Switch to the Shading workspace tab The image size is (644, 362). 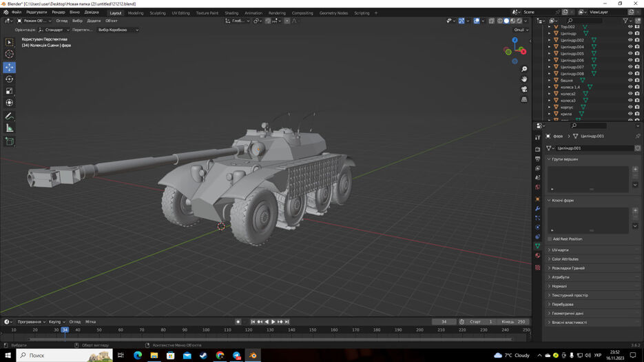tap(231, 12)
